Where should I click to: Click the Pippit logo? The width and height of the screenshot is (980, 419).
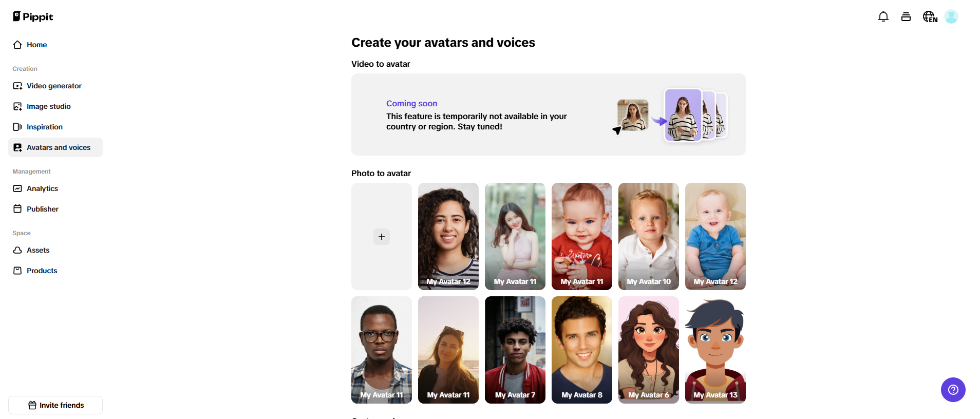[x=33, y=16]
